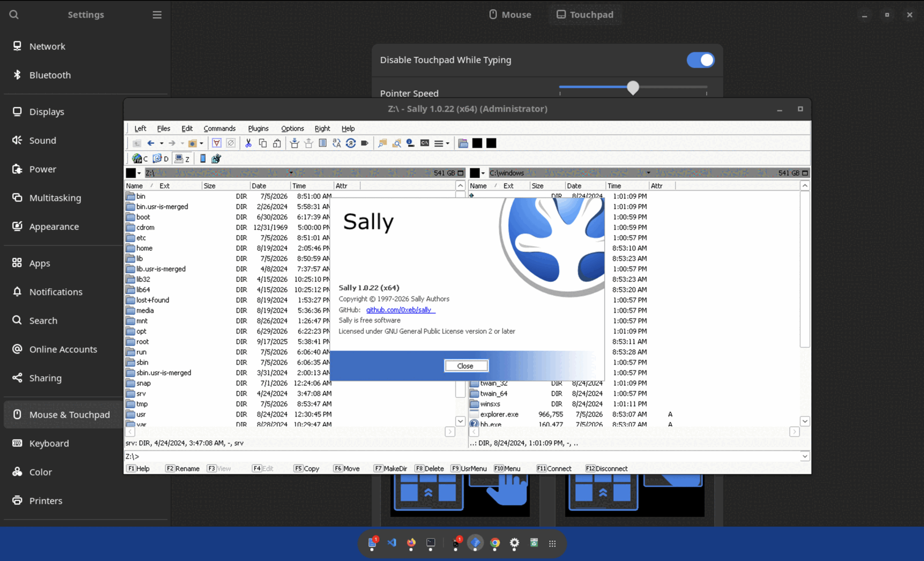Click the red Select files icon
The width and height of the screenshot is (924, 561).
(217, 143)
